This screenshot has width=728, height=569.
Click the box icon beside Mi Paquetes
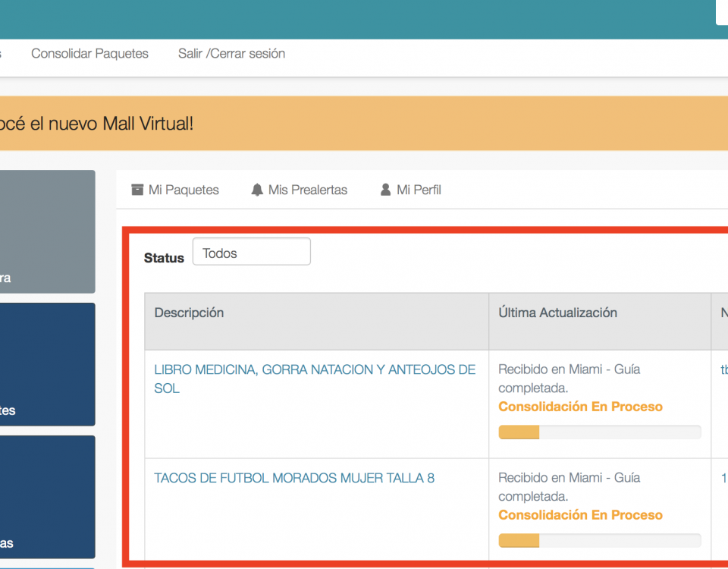coord(137,190)
